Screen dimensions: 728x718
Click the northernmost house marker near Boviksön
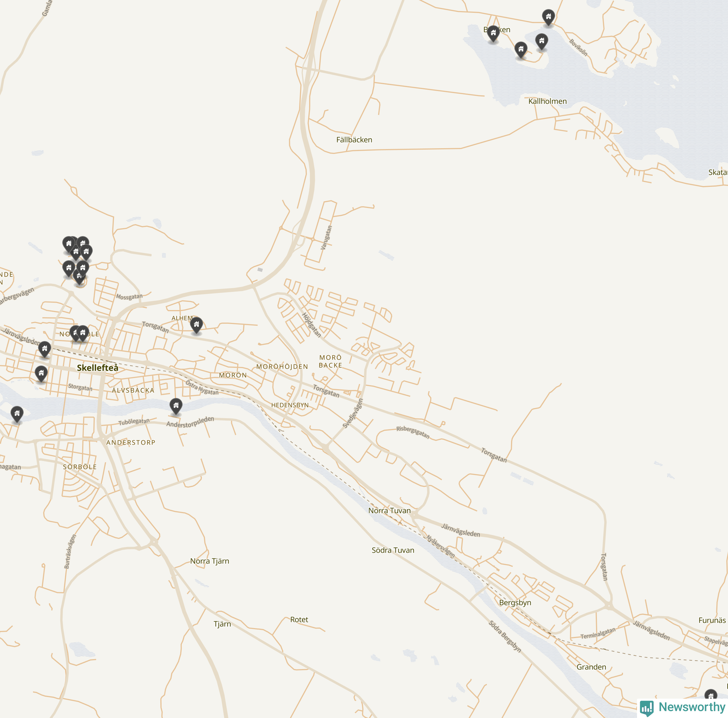pos(548,17)
